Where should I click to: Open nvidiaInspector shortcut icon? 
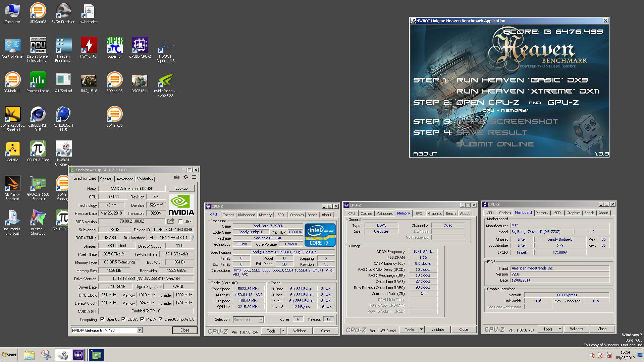pyautogui.click(x=165, y=85)
